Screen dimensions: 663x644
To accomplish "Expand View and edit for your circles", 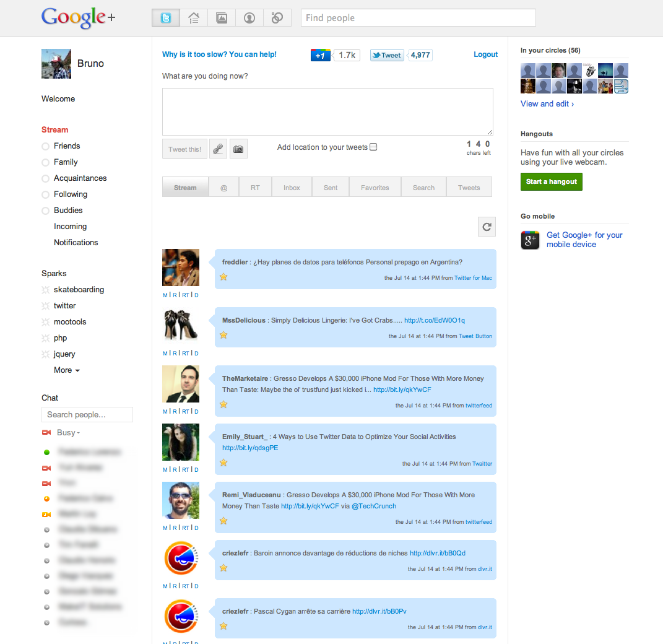I will [x=547, y=103].
